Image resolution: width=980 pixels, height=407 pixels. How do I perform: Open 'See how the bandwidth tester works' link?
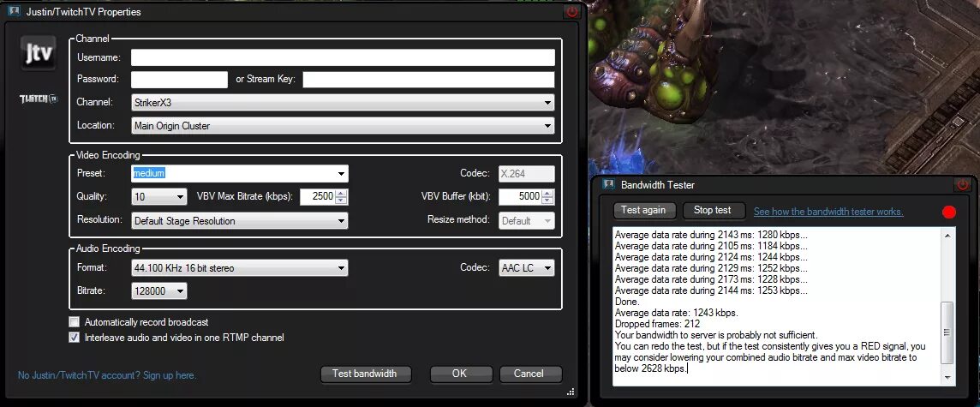(828, 212)
